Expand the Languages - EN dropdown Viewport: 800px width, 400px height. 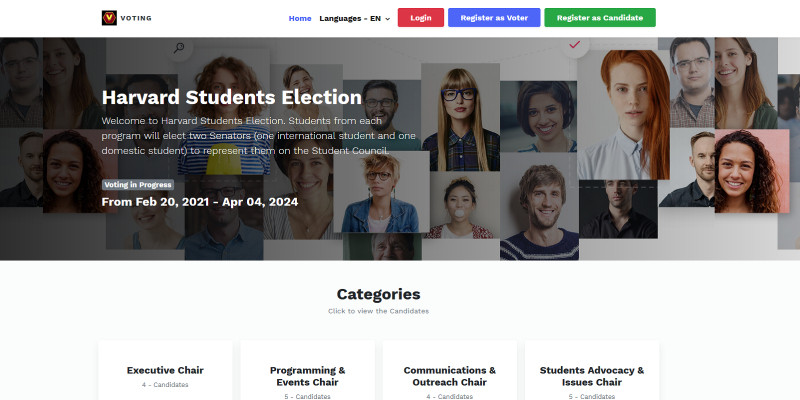click(x=354, y=18)
